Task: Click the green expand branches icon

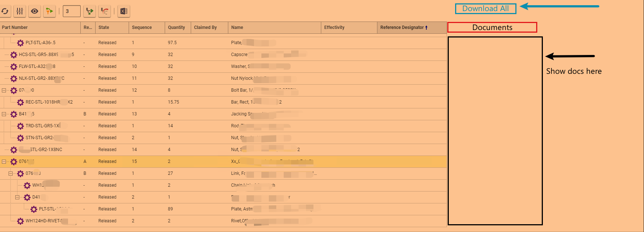Action: coord(90,11)
